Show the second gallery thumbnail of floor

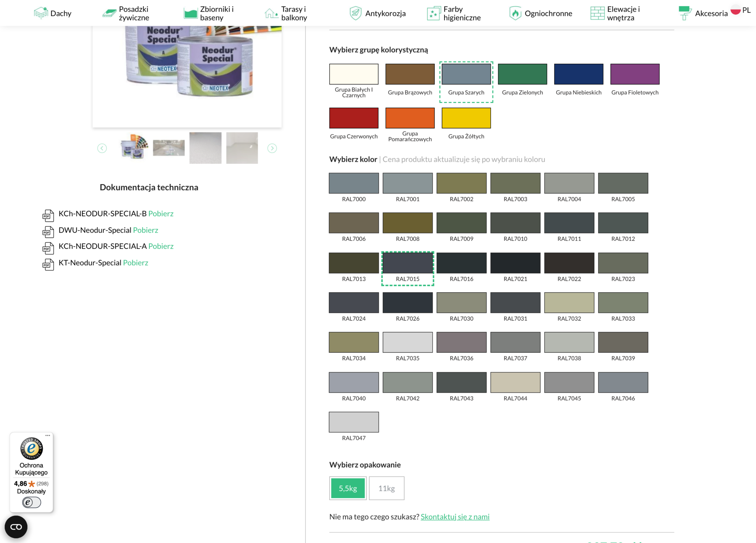[x=169, y=148]
